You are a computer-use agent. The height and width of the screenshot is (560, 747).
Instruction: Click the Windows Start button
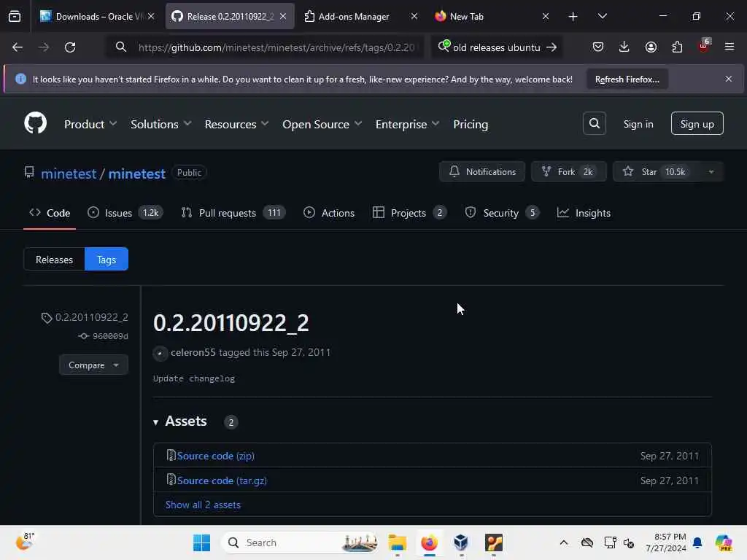201,542
